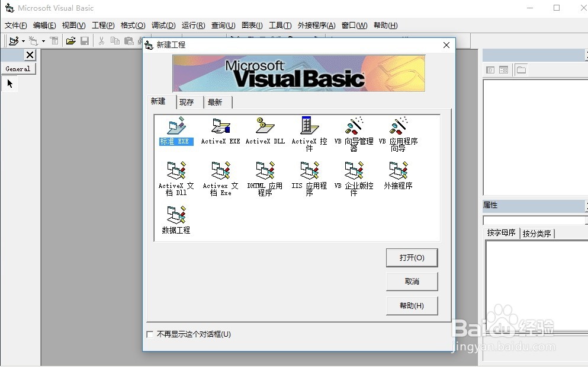Click the 打开(O) button
This screenshot has height=367, width=588.
[412, 258]
